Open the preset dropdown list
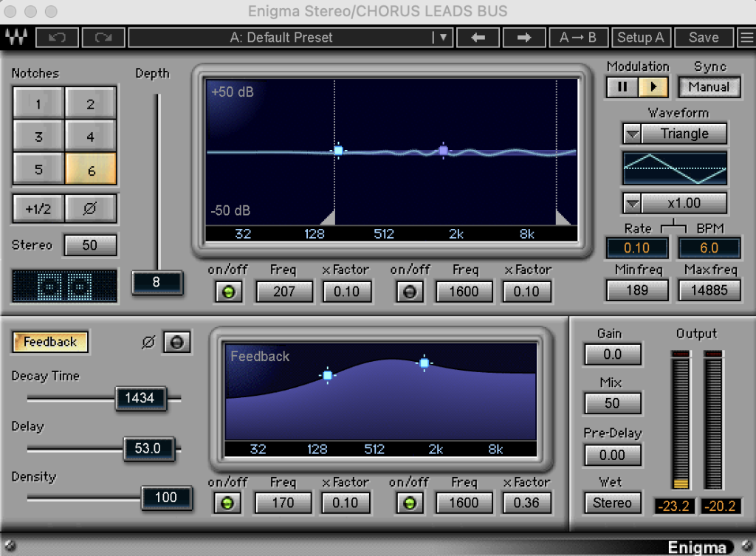Image resolution: width=756 pixels, height=556 pixels. 442,37
